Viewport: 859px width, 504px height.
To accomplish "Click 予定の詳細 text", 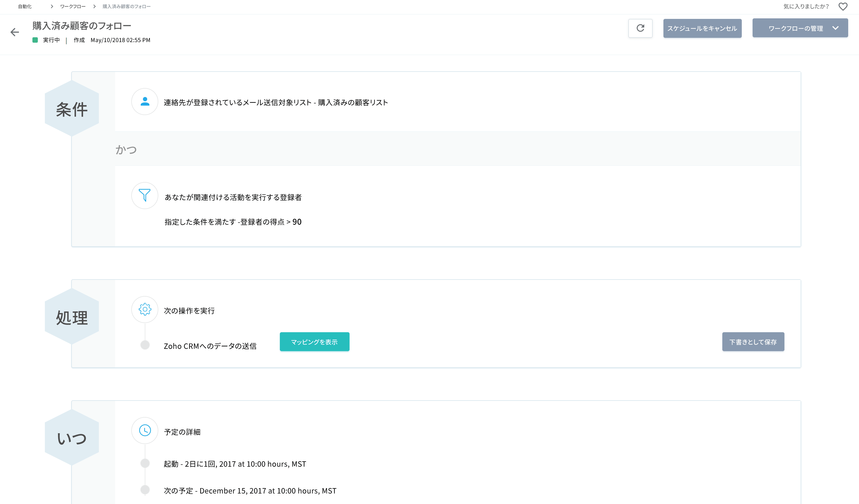I will click(182, 432).
